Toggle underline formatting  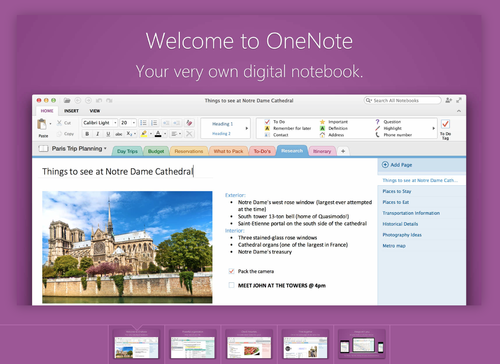pyautogui.click(x=108, y=134)
